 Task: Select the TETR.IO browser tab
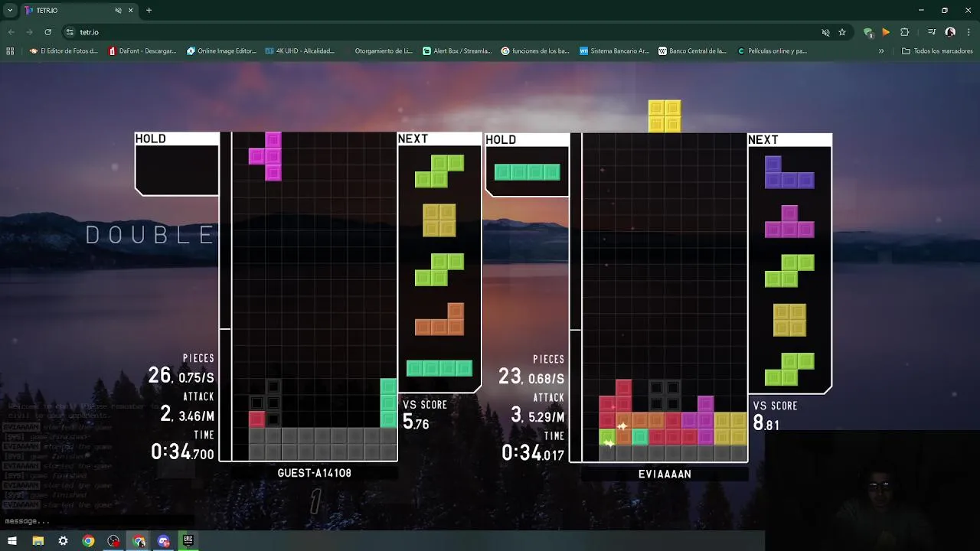tap(79, 10)
